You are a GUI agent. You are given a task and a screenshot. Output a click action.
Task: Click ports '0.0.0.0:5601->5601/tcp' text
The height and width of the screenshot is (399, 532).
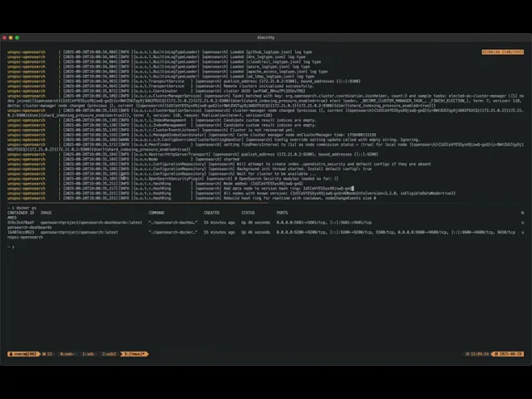point(301,223)
